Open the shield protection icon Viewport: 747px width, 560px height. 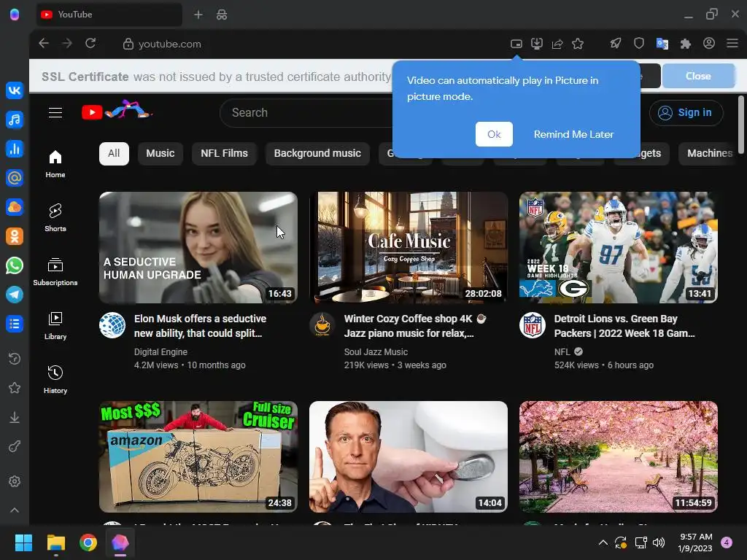click(x=639, y=44)
